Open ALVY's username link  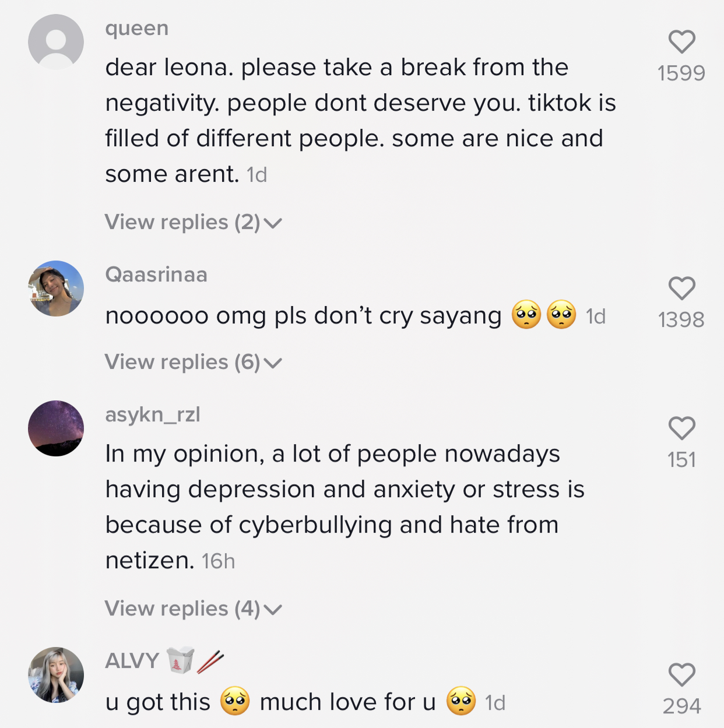[x=132, y=661]
